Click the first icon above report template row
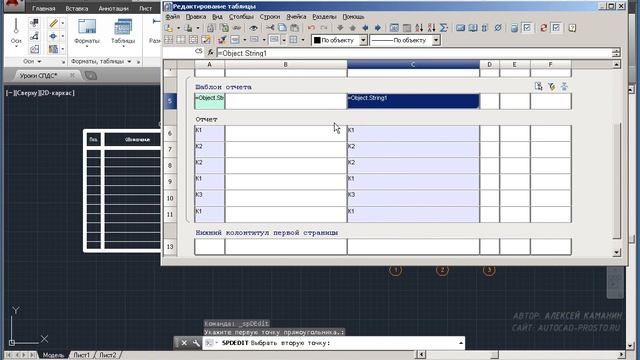Image resolution: width=640 pixels, height=360 pixels. [x=538, y=86]
